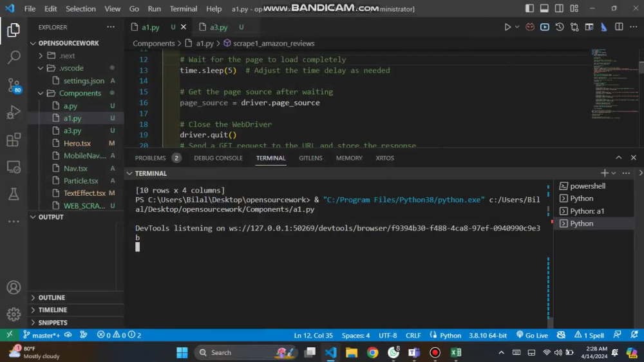
Task: Open the Testing flask view
Action: (x=14, y=195)
